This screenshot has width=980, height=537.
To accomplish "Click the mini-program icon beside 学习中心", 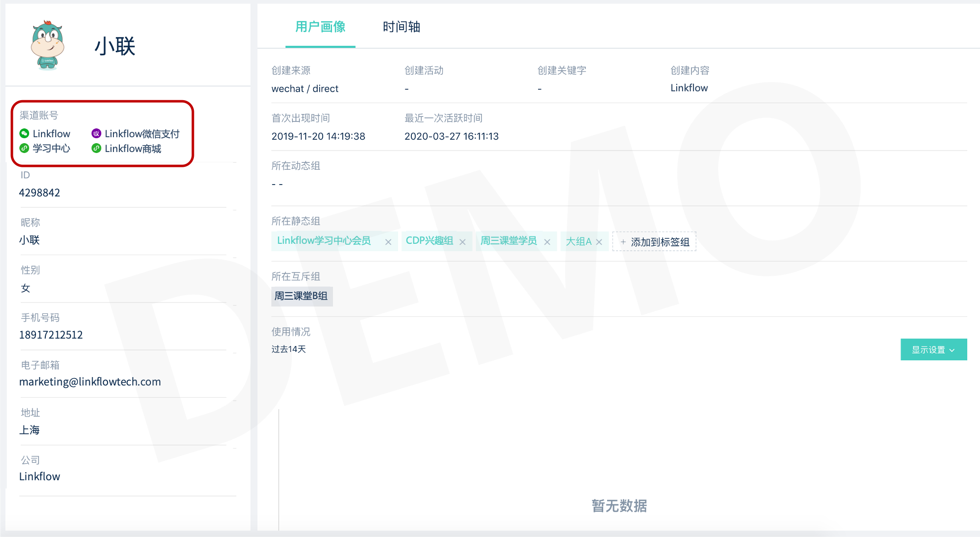I will coord(24,148).
